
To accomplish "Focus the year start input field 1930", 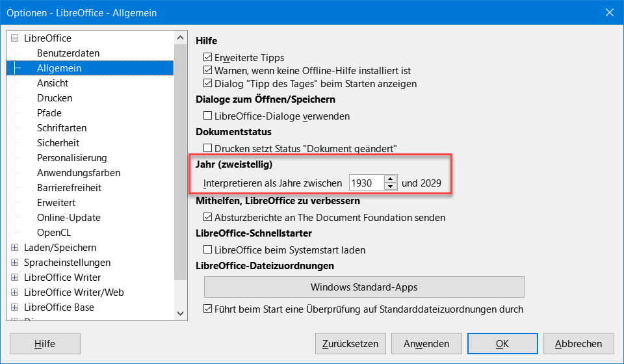I will tap(367, 183).
